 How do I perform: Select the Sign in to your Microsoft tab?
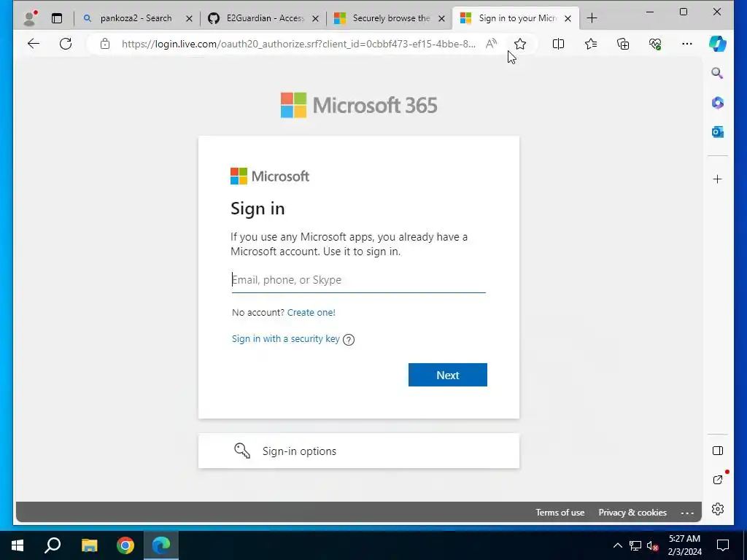coord(517,18)
